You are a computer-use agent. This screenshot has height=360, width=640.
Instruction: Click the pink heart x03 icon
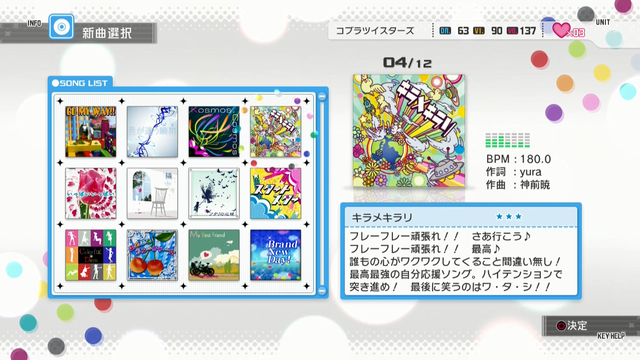coord(568,30)
